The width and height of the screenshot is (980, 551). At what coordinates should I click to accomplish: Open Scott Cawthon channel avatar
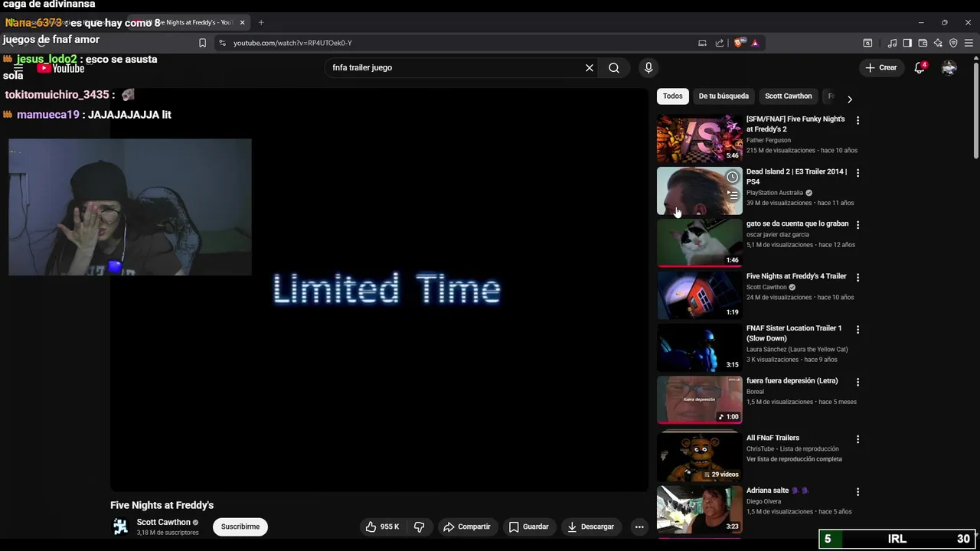pyautogui.click(x=120, y=527)
